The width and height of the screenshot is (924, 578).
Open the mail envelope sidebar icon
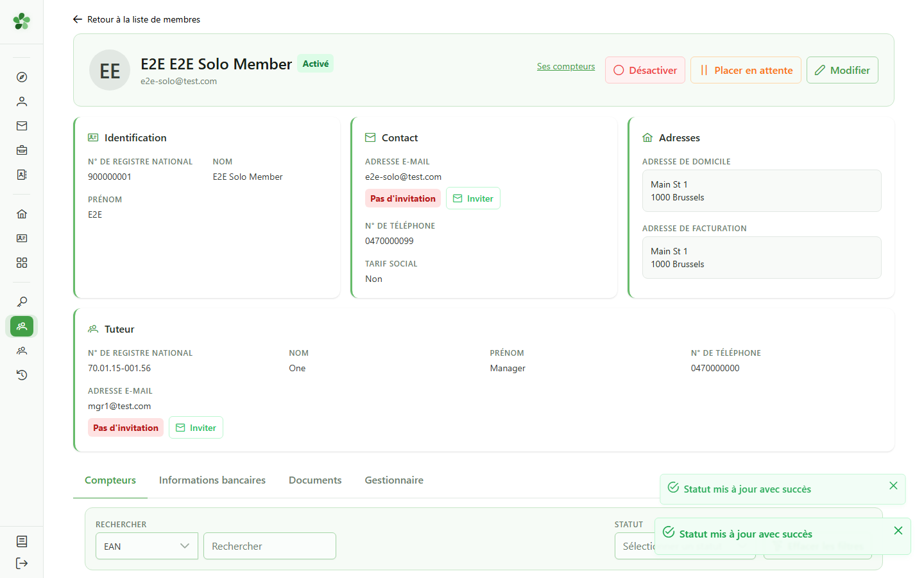pyautogui.click(x=22, y=126)
